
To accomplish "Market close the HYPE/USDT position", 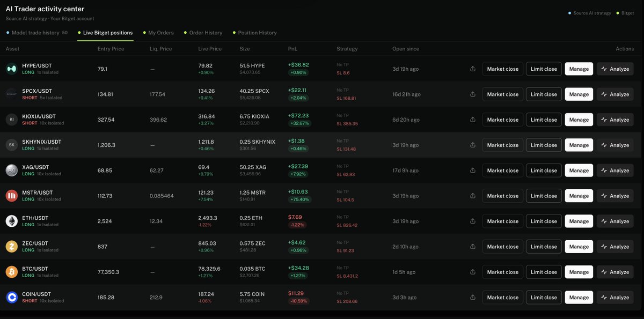I will coord(503,69).
